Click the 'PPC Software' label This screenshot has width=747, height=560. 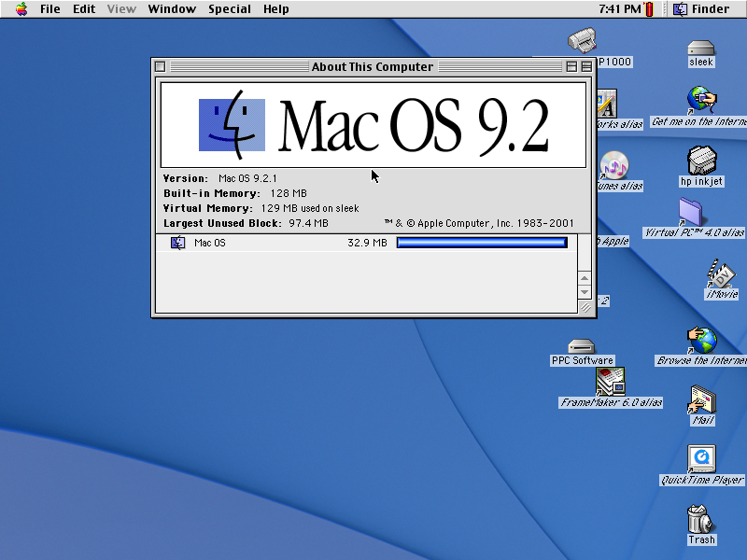click(582, 360)
